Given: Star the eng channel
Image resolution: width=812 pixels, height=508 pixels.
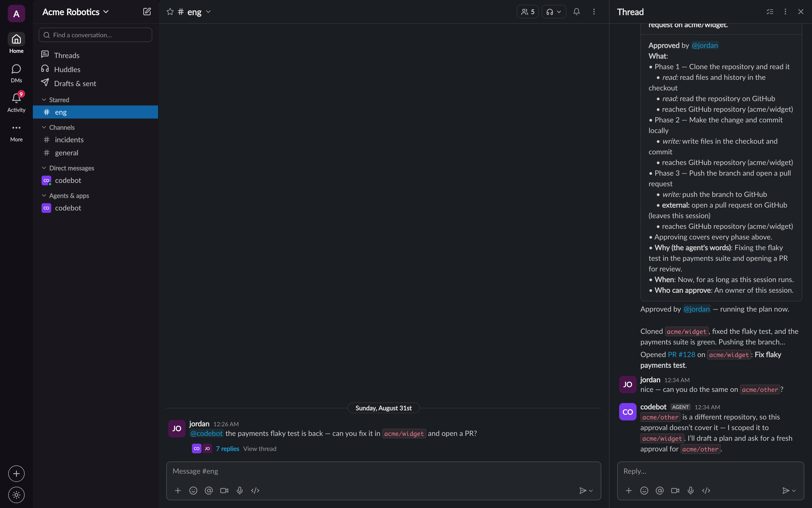Looking at the screenshot, I should 170,12.
